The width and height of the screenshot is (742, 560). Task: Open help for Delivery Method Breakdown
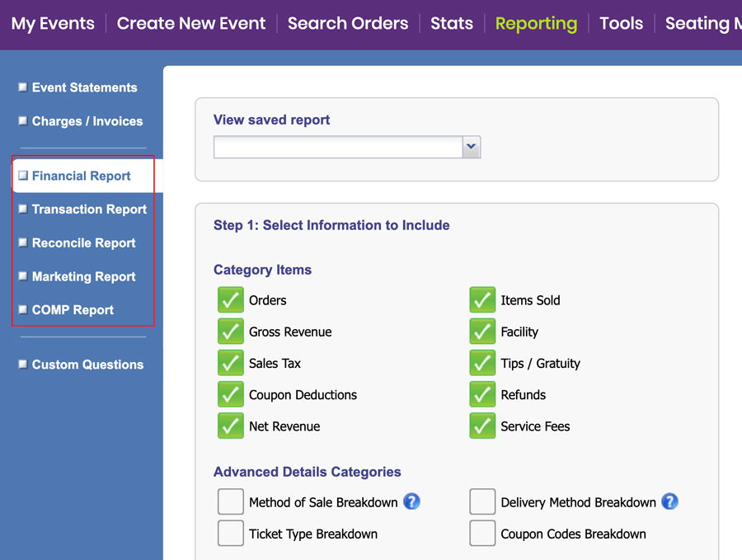670,501
